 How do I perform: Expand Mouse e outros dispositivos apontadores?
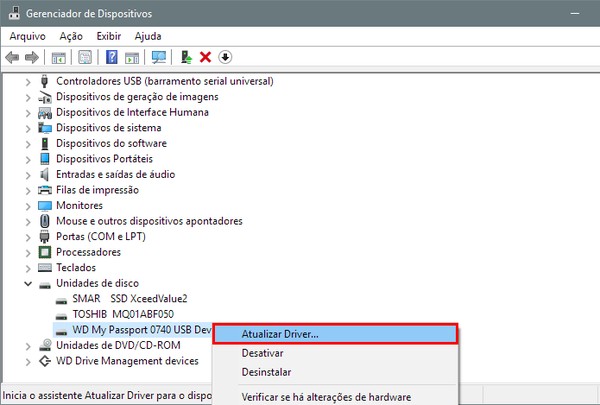[x=28, y=222]
